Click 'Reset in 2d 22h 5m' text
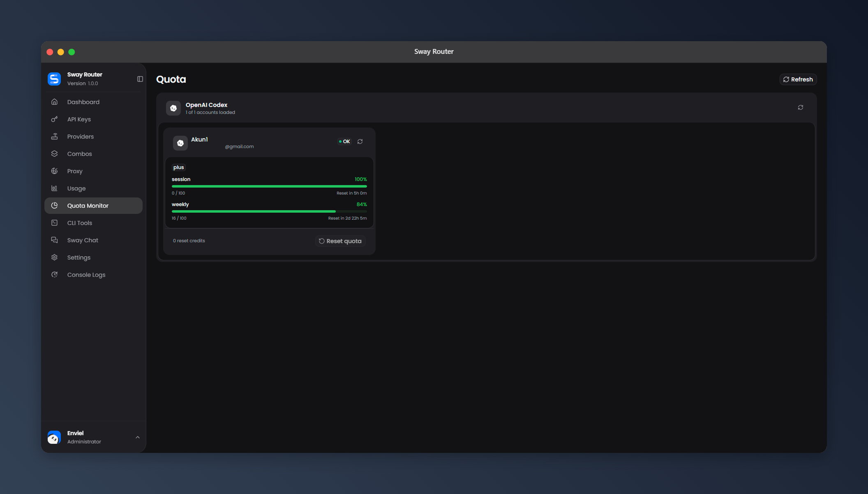Viewport: 868px width, 494px height. (x=347, y=218)
